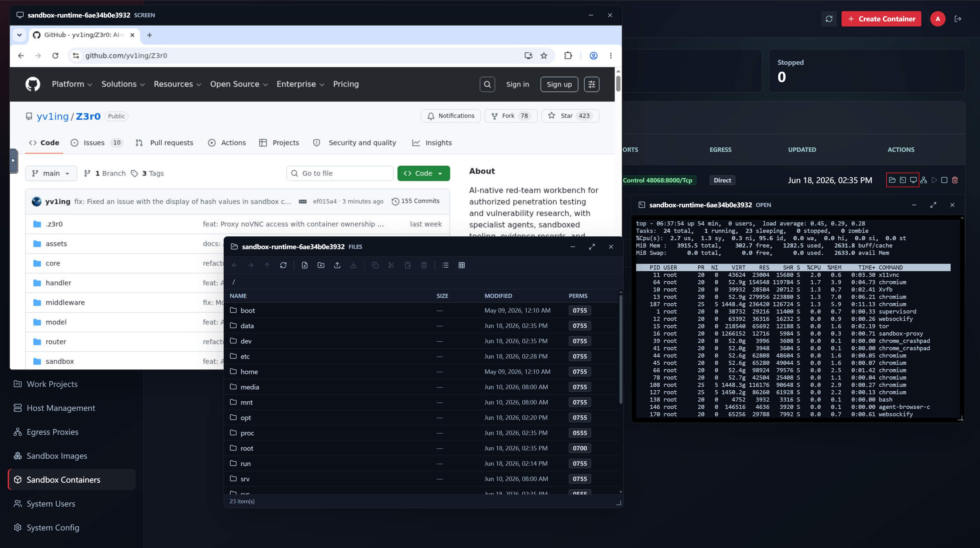This screenshot has width=980, height=548.
Task: Open the user avatar labeled A
Action: (x=938, y=19)
